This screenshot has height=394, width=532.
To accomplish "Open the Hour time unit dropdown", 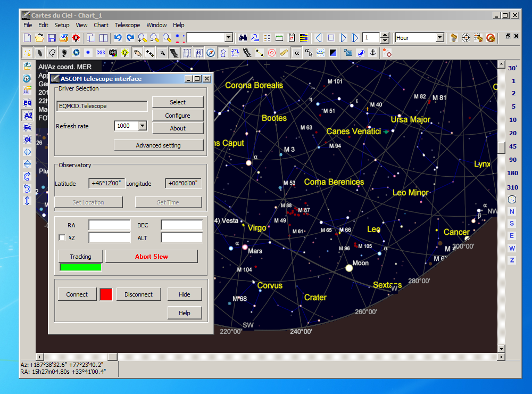I will pos(439,38).
